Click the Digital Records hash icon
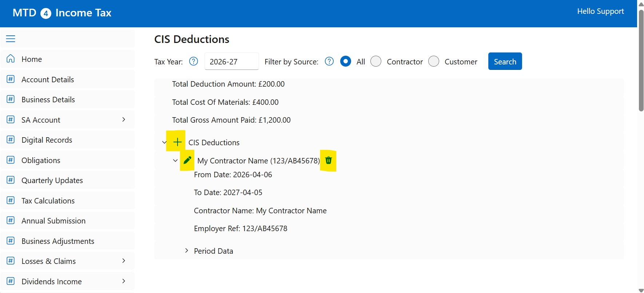The width and height of the screenshot is (644, 293). point(11,139)
